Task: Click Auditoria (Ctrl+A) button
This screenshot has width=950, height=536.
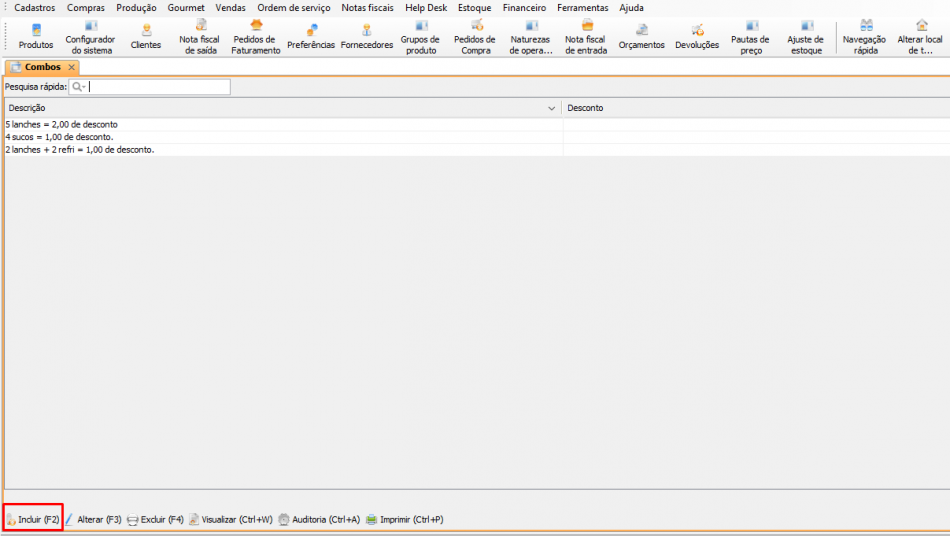Action: (318, 519)
